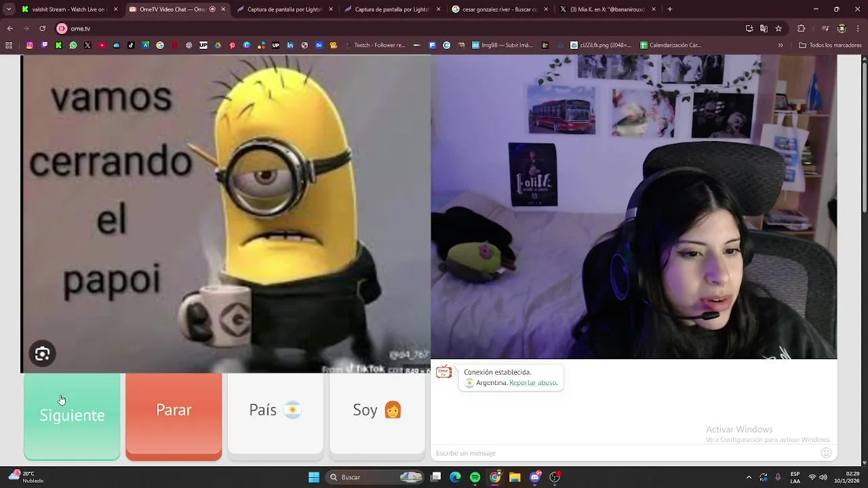Reload the ome.tv page
Viewport: 868px width, 488px height.
click(42, 28)
